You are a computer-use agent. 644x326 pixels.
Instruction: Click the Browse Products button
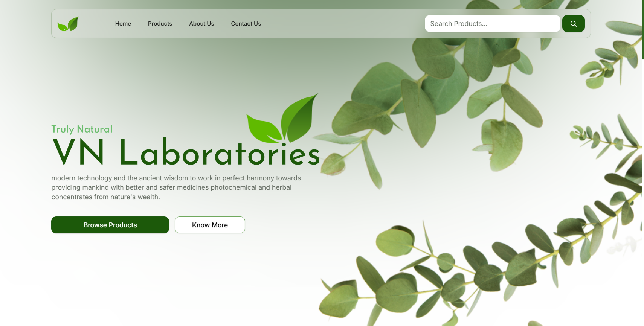110,225
